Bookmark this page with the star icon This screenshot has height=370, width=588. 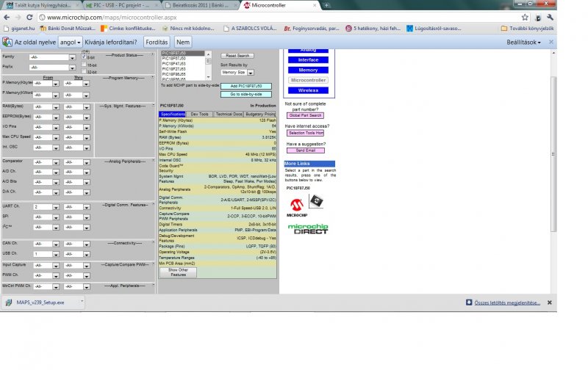coord(525,17)
